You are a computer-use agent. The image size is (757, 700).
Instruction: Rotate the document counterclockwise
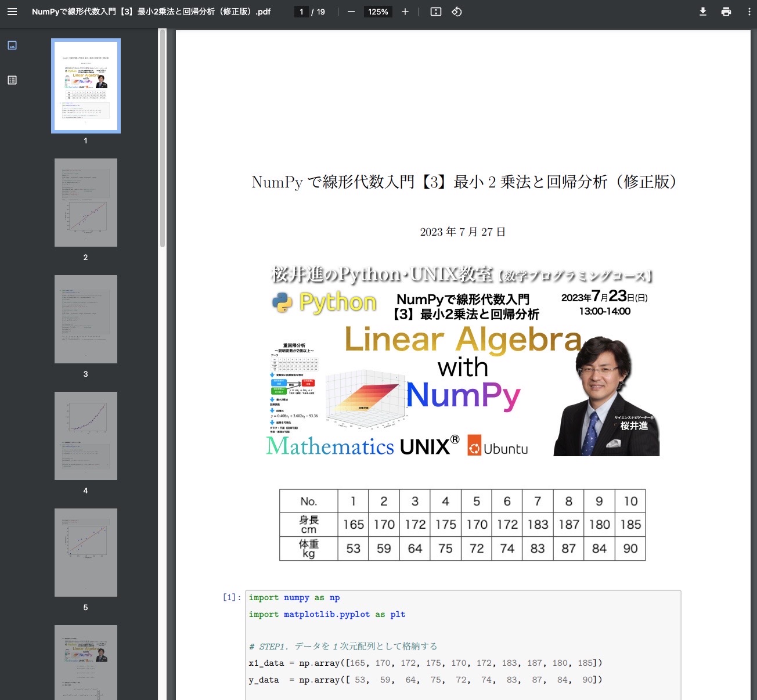[x=457, y=12]
